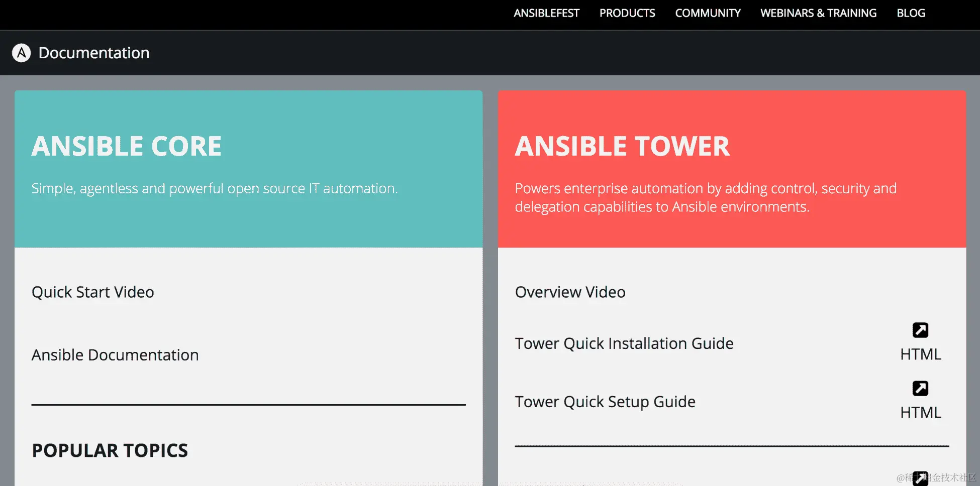Click HTML label for Tower Quick Installation Guide

pos(921,354)
